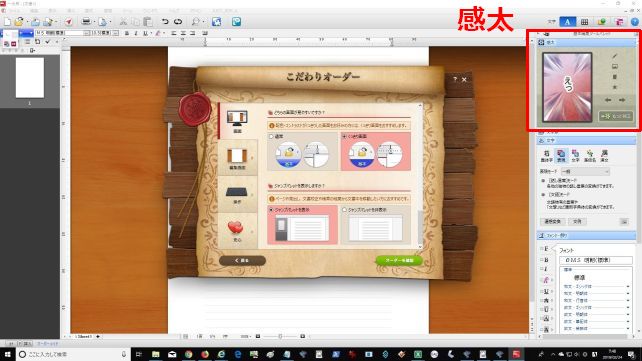The image size is (642, 361).
Task: Center align the text
Action: [x=183, y=33]
